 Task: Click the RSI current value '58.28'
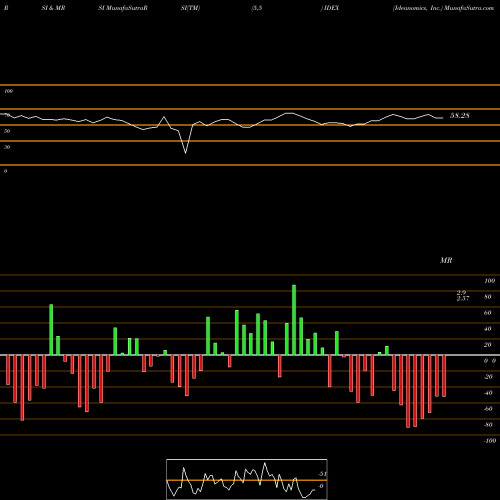tap(460, 116)
